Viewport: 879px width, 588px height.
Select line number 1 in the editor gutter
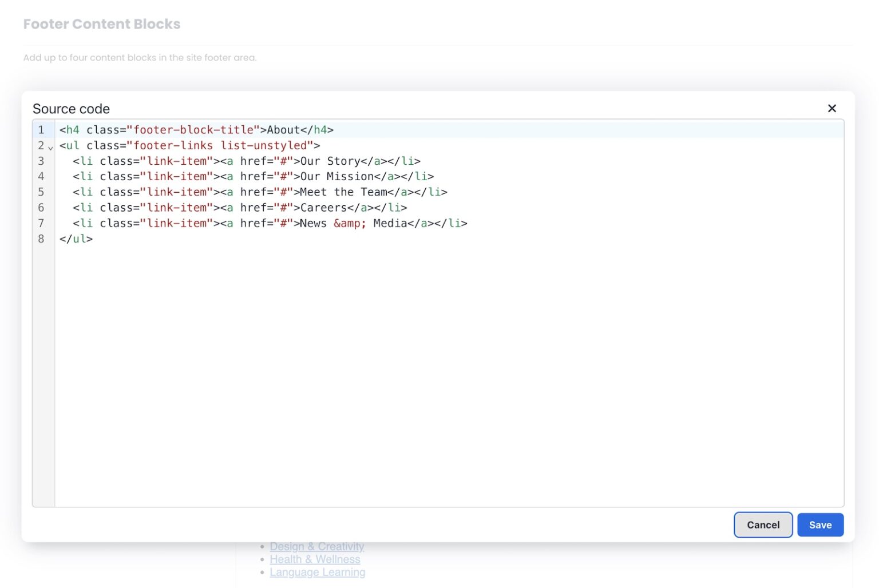point(41,130)
